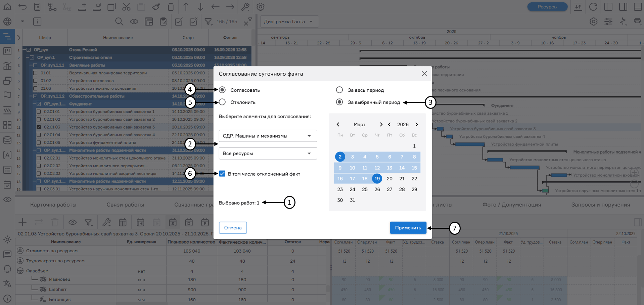This screenshot has width=644, height=305.
Task: Click the wrench tools icon in top toolbar
Action: click(x=245, y=7)
